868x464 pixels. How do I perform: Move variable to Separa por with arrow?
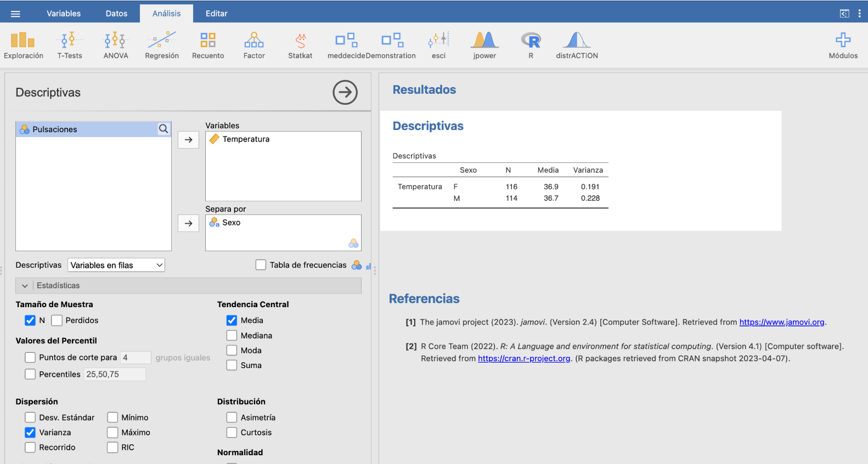[x=188, y=223]
